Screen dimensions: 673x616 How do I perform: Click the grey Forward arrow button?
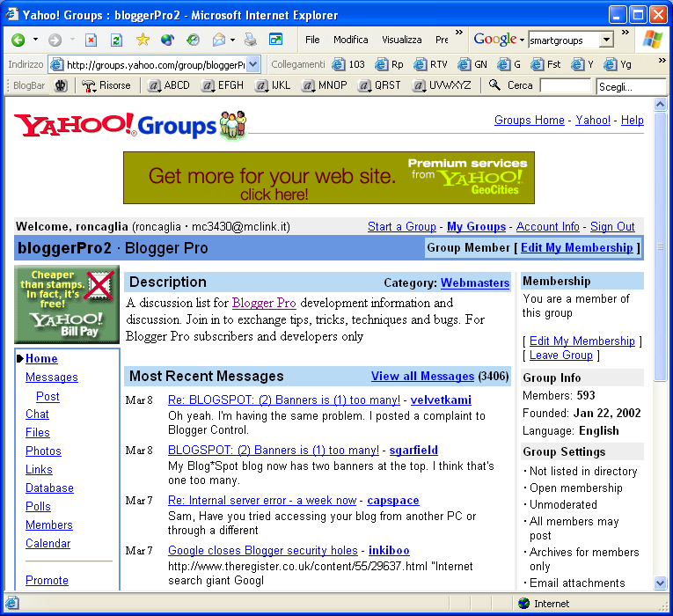point(55,40)
